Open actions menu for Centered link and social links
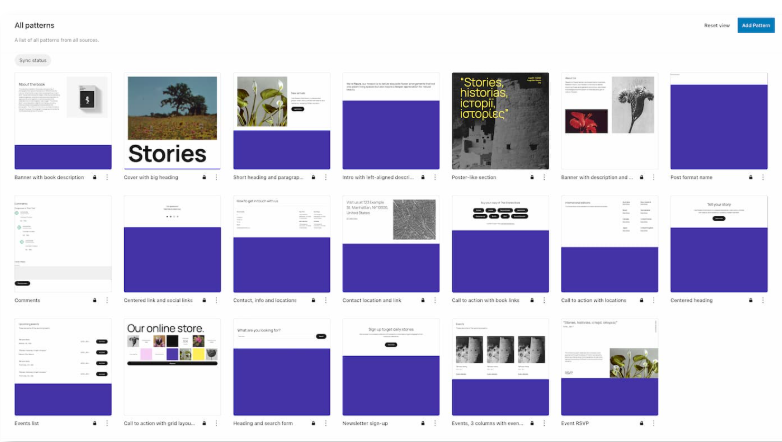This screenshot has width=782, height=442. click(x=216, y=300)
